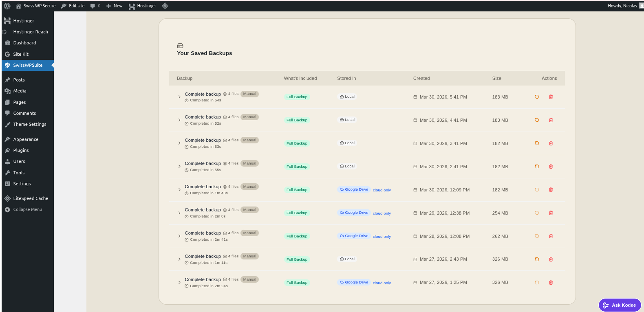This screenshot has height=312, width=644.
Task: Expand the Mar 28, 12:08 PM backup row
Action: pos(179,236)
